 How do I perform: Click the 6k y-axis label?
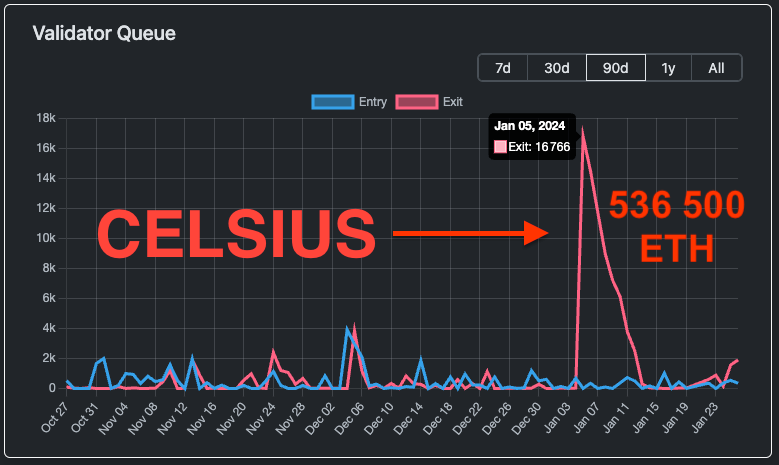point(49,298)
